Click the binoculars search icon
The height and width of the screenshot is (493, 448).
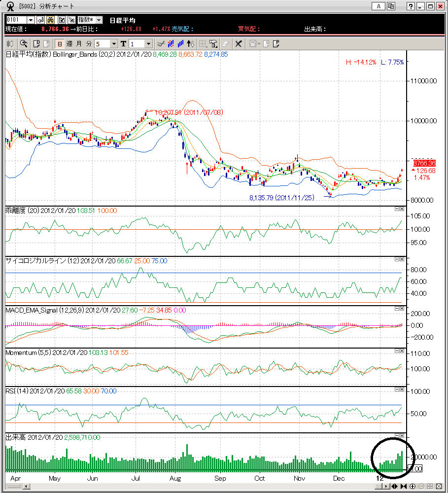click(x=50, y=20)
